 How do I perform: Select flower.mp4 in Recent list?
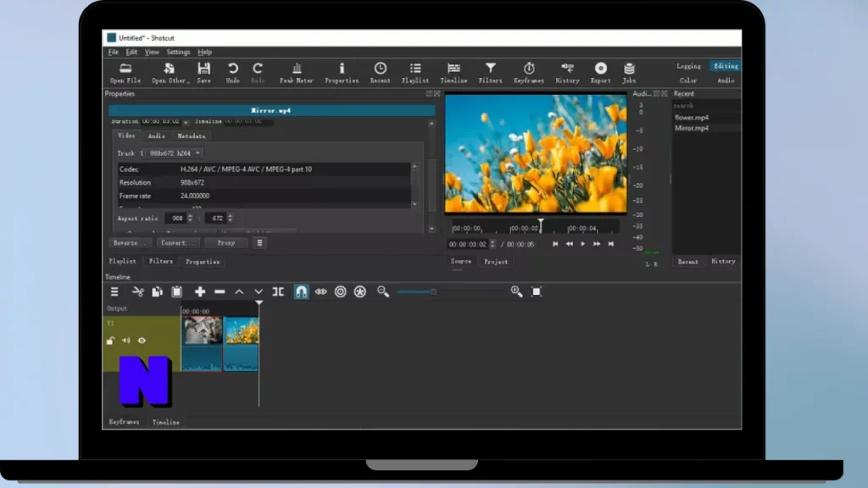(692, 117)
